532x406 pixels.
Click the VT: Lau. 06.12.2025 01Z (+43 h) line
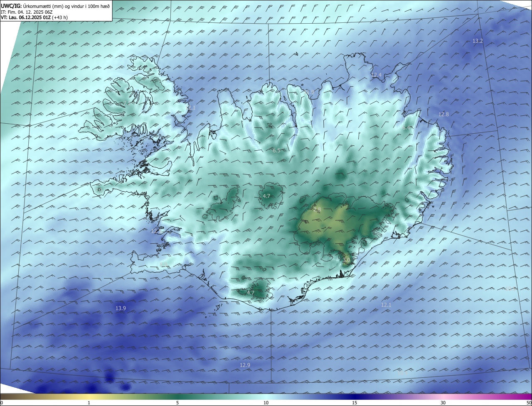(34, 17)
